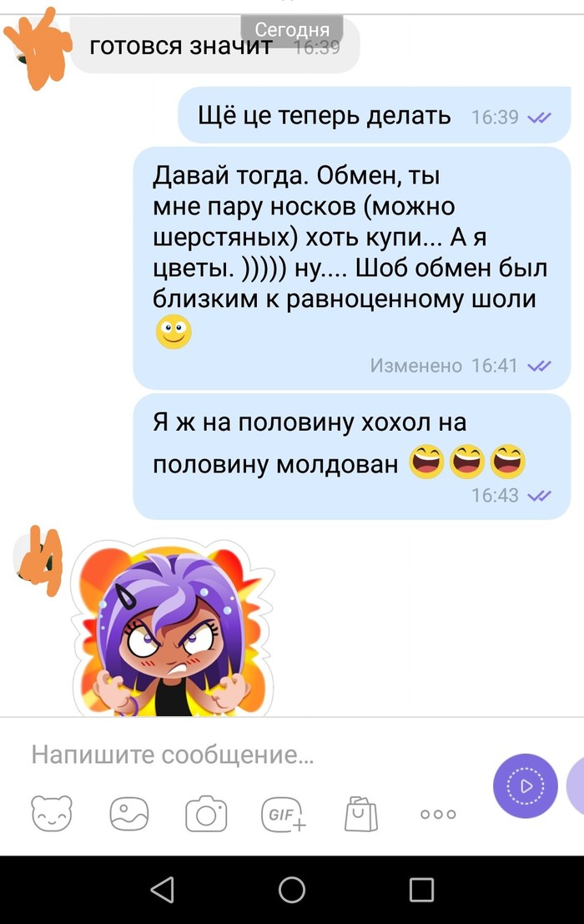Open the three-dot more options menu
This screenshot has width=584, height=924.
coord(438,815)
